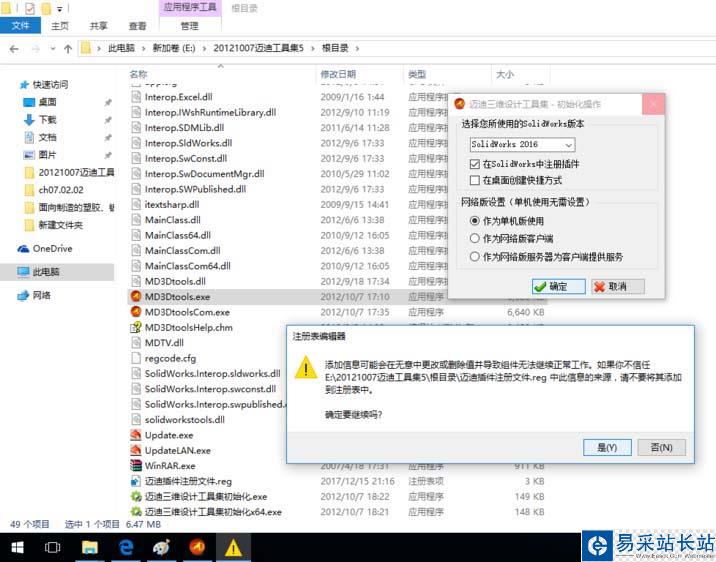
Task: Open ch07.02.02 folder in navigation pane
Action: [x=61, y=190]
